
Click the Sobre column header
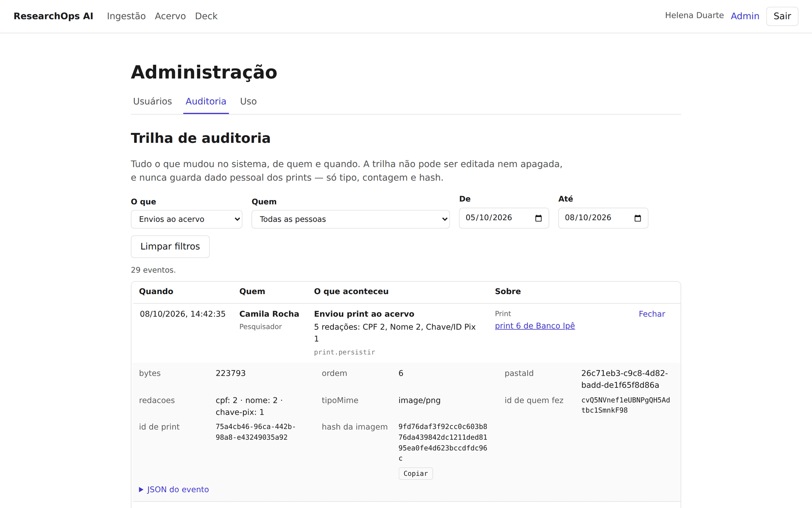tap(507, 291)
